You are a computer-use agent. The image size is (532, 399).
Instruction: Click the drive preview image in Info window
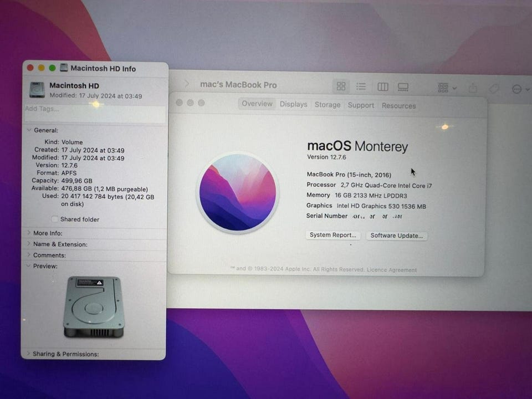94,306
